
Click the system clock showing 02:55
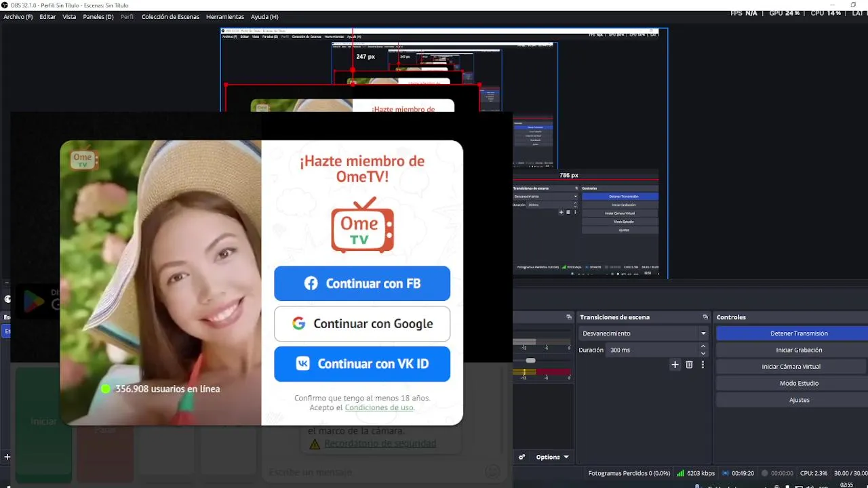(x=846, y=485)
